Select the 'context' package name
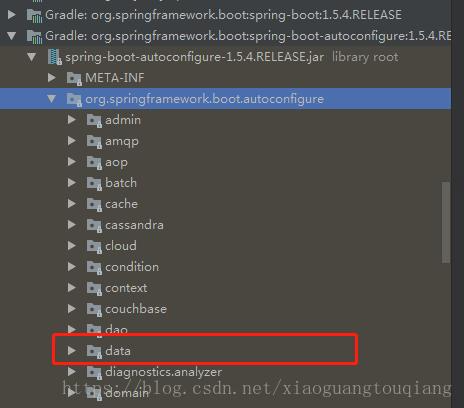This screenshot has height=408, width=464. tap(126, 288)
